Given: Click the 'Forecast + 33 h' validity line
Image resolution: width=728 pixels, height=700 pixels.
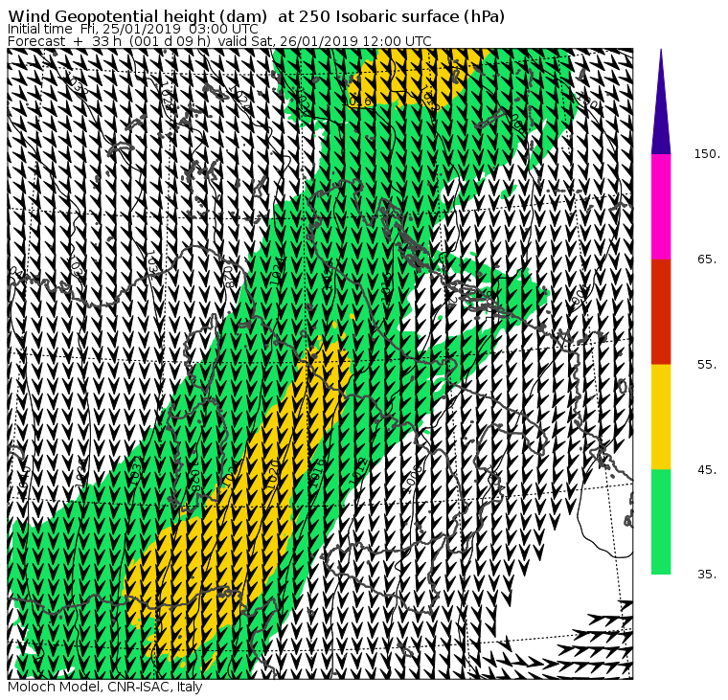Looking at the screenshot, I should [219, 41].
